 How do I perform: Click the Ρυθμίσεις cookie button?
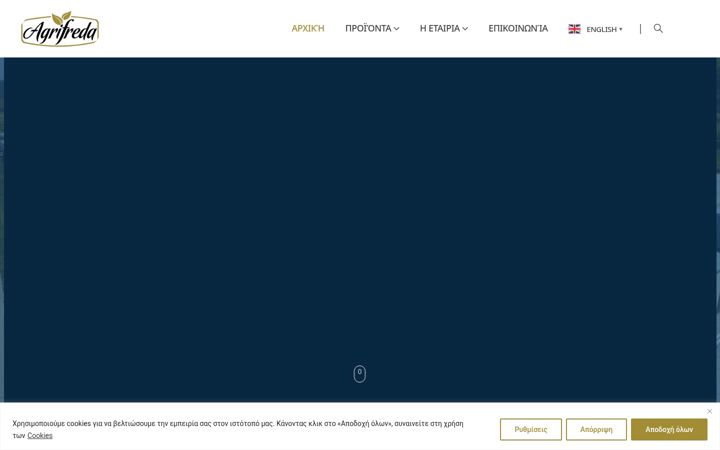tap(531, 429)
